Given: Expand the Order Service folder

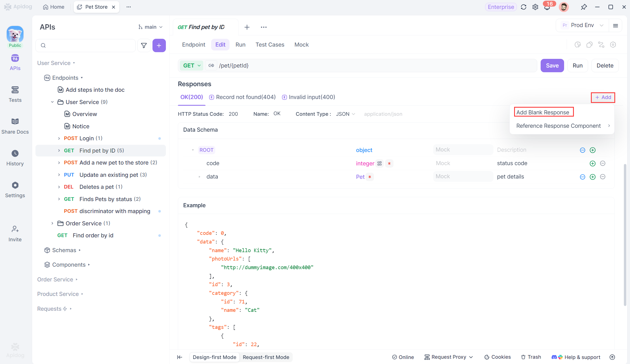Looking at the screenshot, I should pos(52,223).
